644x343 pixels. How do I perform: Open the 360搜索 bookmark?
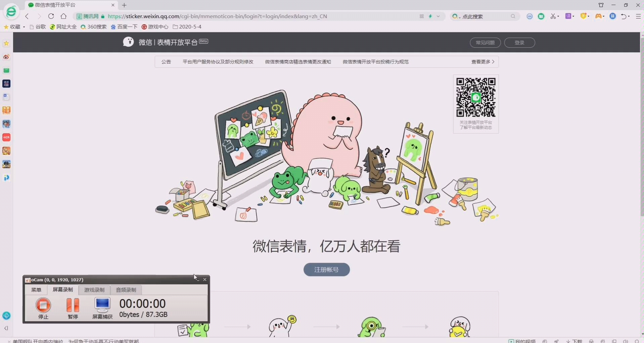[94, 27]
